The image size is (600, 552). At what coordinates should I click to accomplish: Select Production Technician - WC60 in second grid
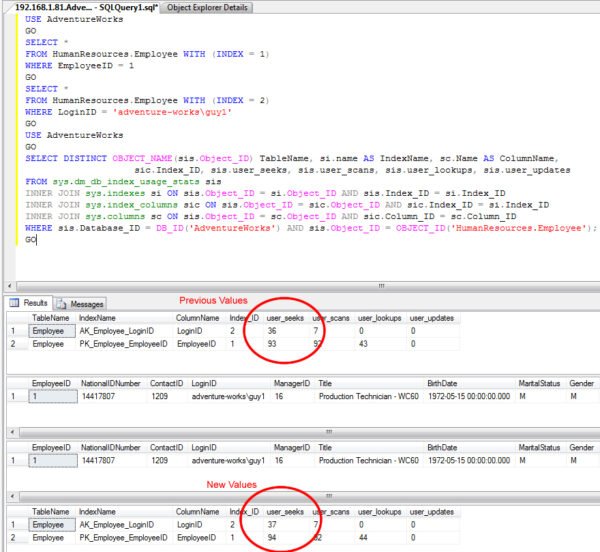(x=368, y=396)
